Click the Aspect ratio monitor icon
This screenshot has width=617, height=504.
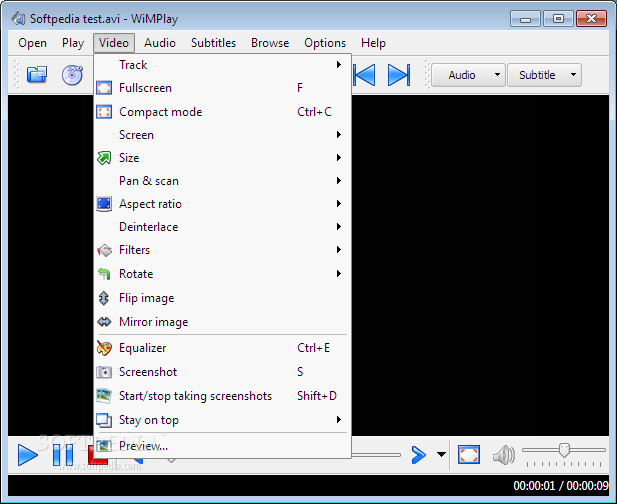click(104, 204)
